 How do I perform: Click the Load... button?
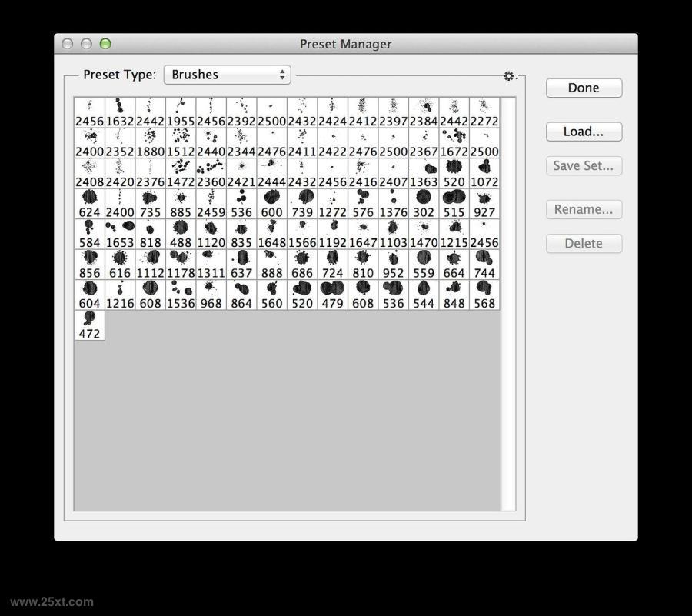click(584, 132)
